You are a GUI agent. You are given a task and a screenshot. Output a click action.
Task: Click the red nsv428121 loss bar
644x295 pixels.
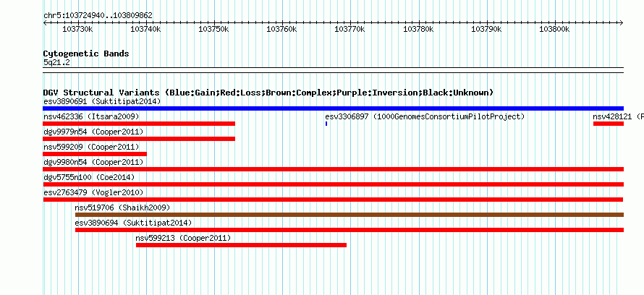tap(609, 124)
